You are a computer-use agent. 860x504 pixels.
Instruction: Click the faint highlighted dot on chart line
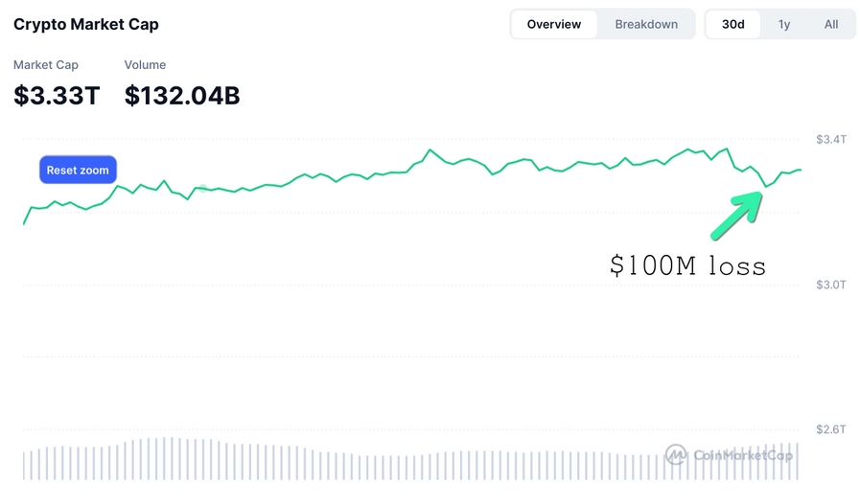[x=202, y=189]
